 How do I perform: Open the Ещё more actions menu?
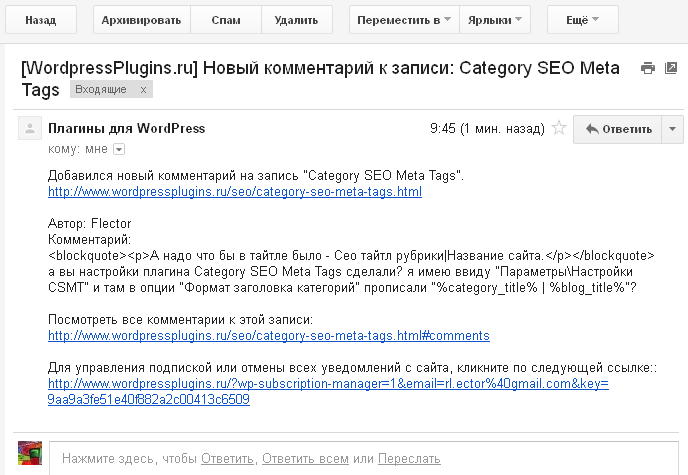coord(583,20)
